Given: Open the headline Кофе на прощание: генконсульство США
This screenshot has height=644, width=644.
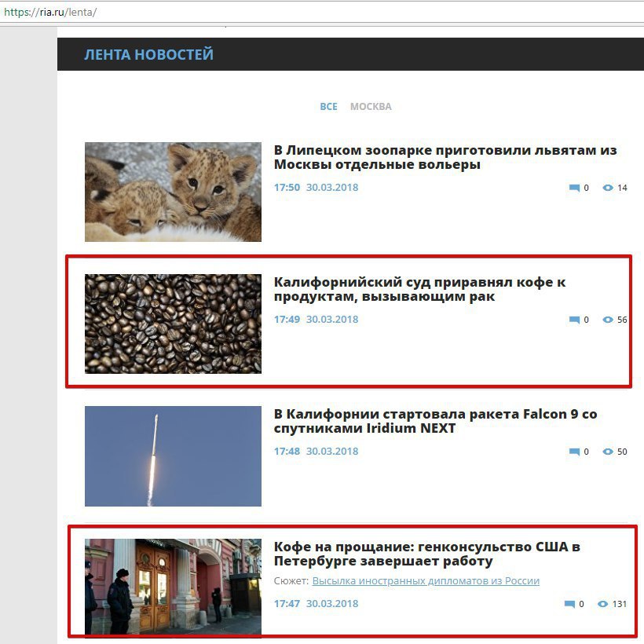Looking at the screenshot, I should coord(426,554).
